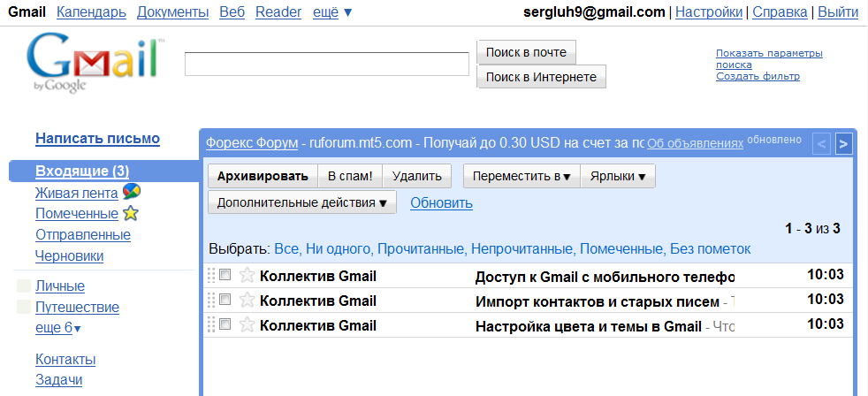This screenshot has width=868, height=396.
Task: Expand еще 6 labels list
Action: coord(58,328)
